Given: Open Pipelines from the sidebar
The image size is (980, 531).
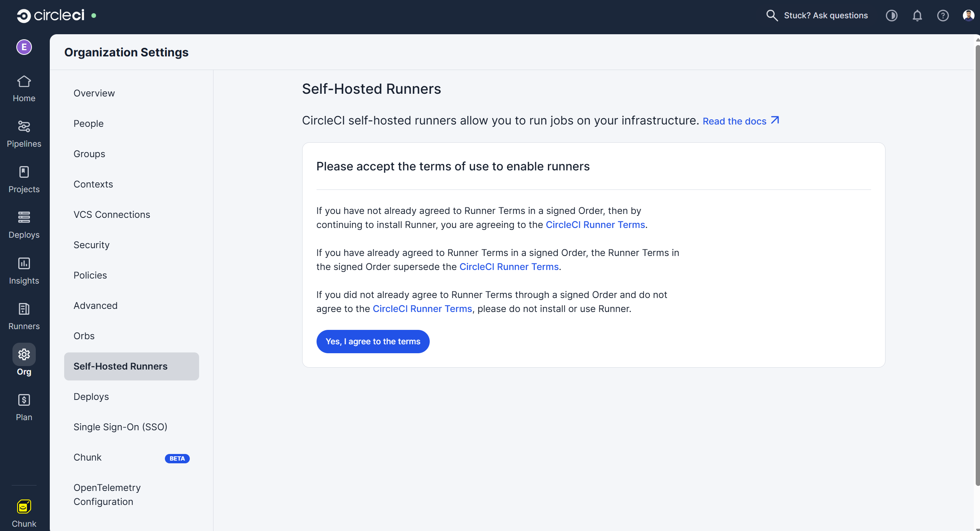Looking at the screenshot, I should [24, 134].
